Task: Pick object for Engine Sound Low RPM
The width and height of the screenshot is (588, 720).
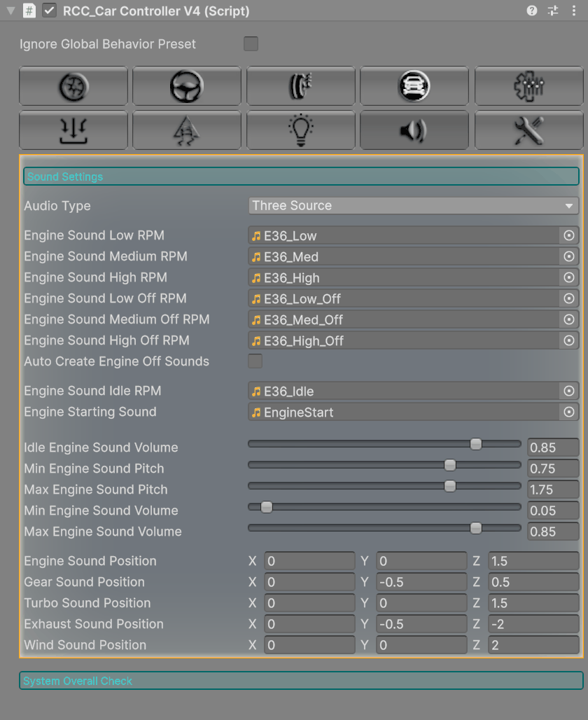Action: tap(568, 235)
